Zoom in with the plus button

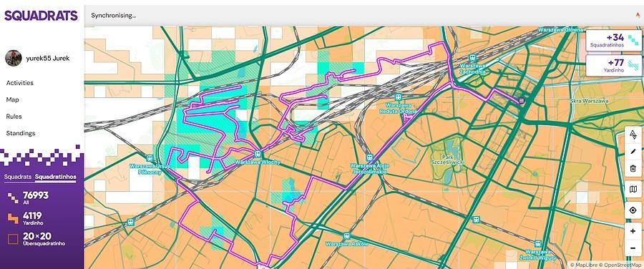[x=633, y=232]
